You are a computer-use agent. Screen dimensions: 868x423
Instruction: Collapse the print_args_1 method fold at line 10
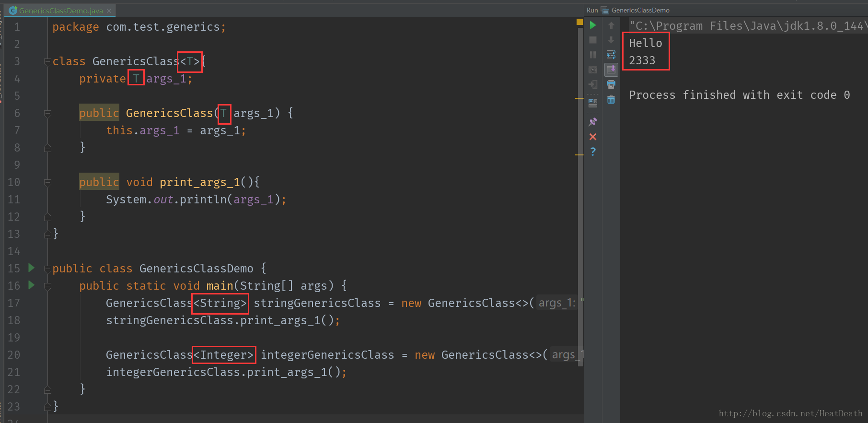click(x=47, y=183)
